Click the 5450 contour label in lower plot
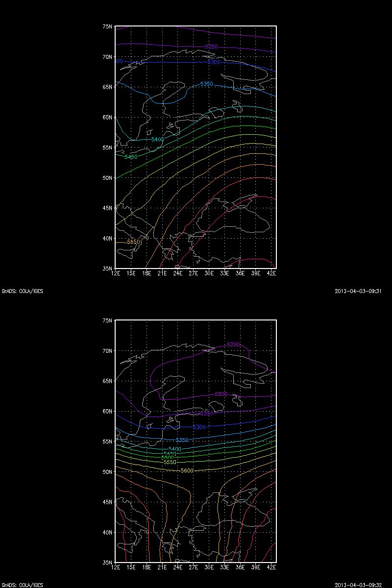392x588 pixels. click(x=170, y=454)
